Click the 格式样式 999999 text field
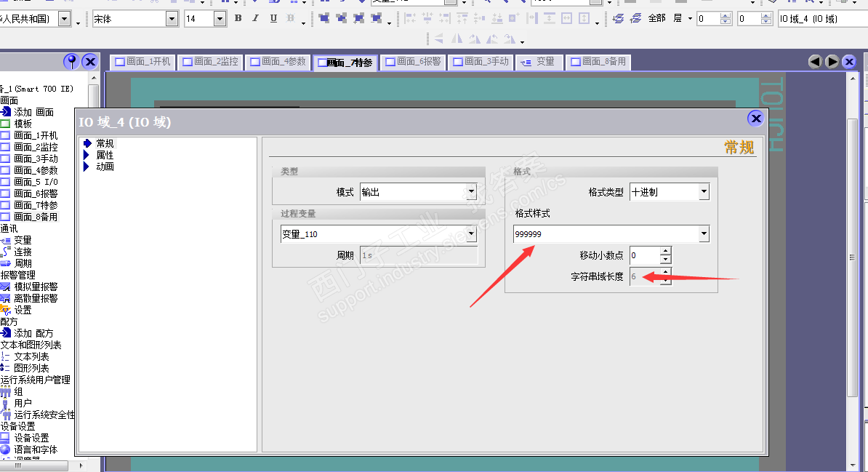 tap(606, 233)
